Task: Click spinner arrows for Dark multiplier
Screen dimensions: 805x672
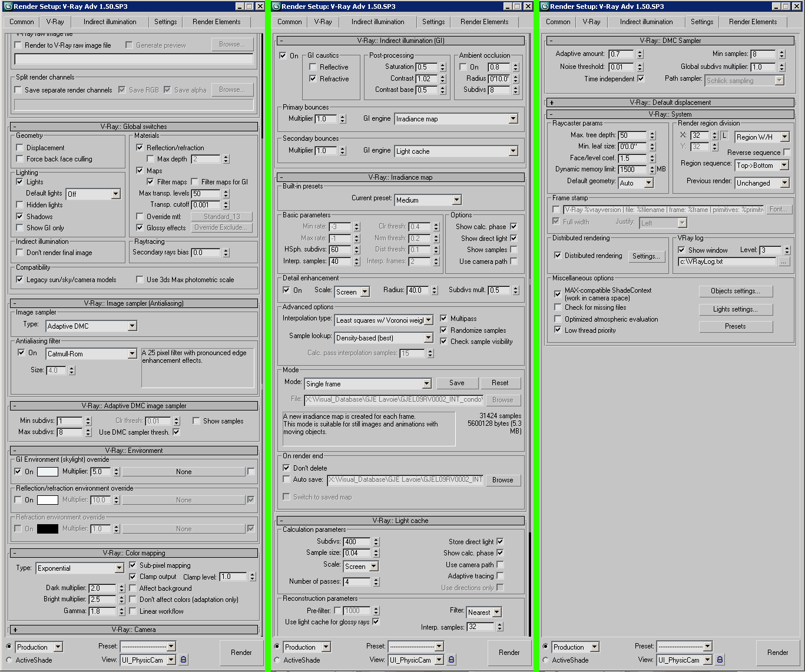Action: pos(121,588)
